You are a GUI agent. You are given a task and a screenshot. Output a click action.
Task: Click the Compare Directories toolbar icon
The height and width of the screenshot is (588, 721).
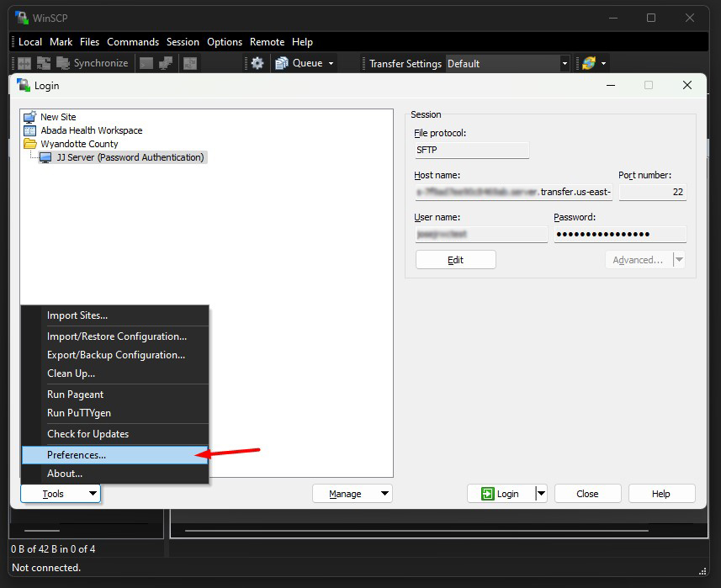pos(24,63)
